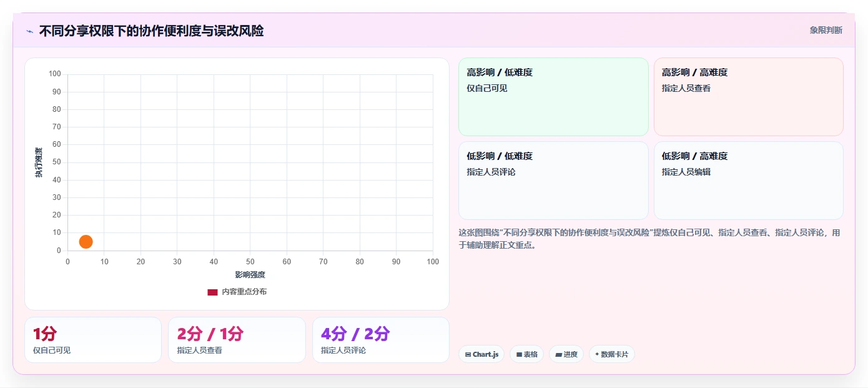This screenshot has height=388, width=868.
Task: Click the icon in the 进度 tag
Action: [x=558, y=355]
